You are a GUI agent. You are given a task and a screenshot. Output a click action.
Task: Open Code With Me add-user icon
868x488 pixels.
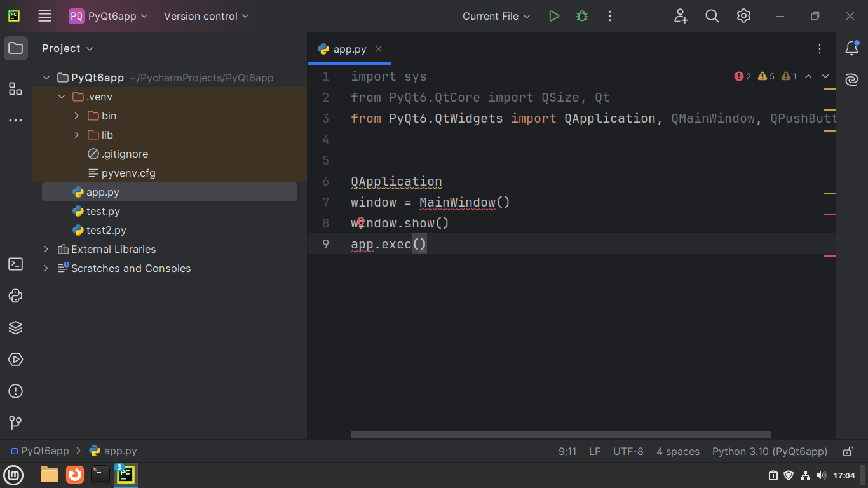click(681, 16)
